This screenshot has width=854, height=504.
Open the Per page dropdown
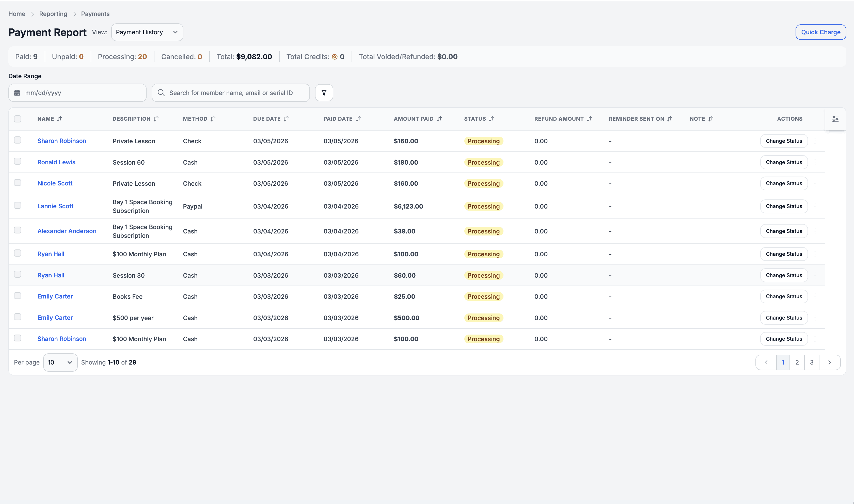tap(60, 363)
